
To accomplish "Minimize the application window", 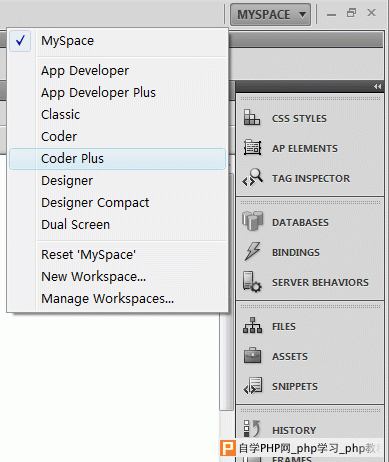I will click(331, 15).
